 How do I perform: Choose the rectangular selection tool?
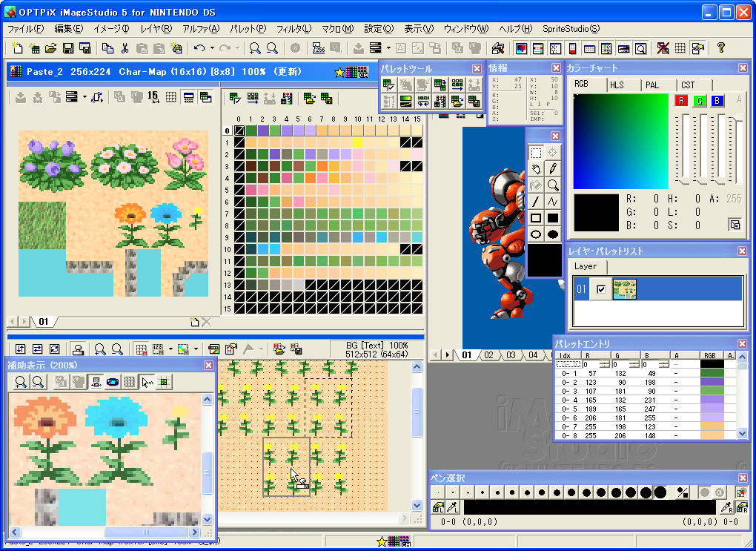pyautogui.click(x=535, y=152)
